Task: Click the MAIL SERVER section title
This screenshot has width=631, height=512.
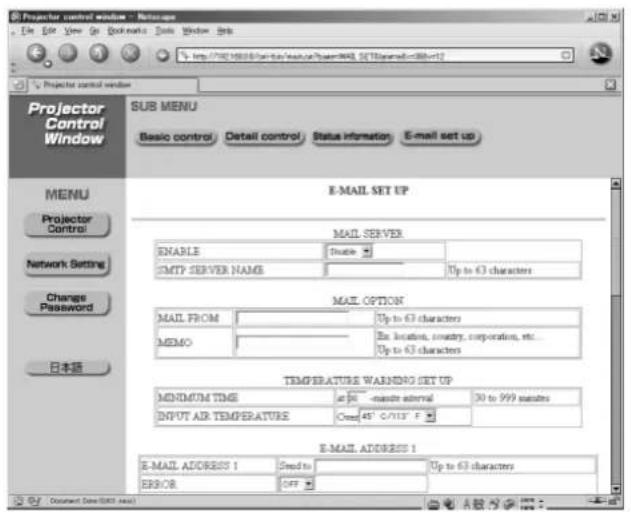Action: (x=368, y=233)
